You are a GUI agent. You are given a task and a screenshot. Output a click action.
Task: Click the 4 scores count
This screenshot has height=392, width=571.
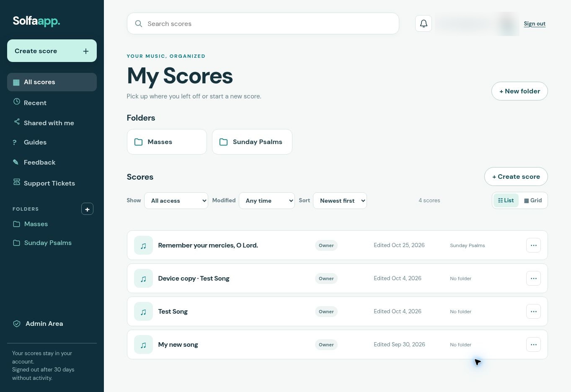(429, 201)
